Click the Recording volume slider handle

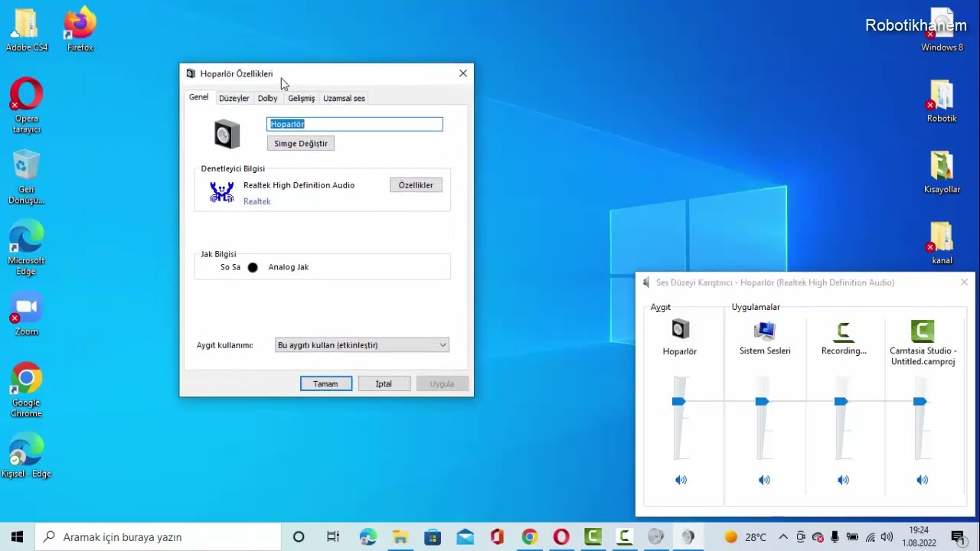[x=841, y=402]
